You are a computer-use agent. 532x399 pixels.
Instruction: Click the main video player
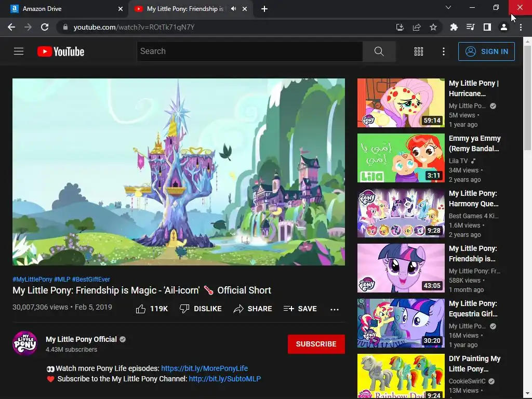coord(179,171)
